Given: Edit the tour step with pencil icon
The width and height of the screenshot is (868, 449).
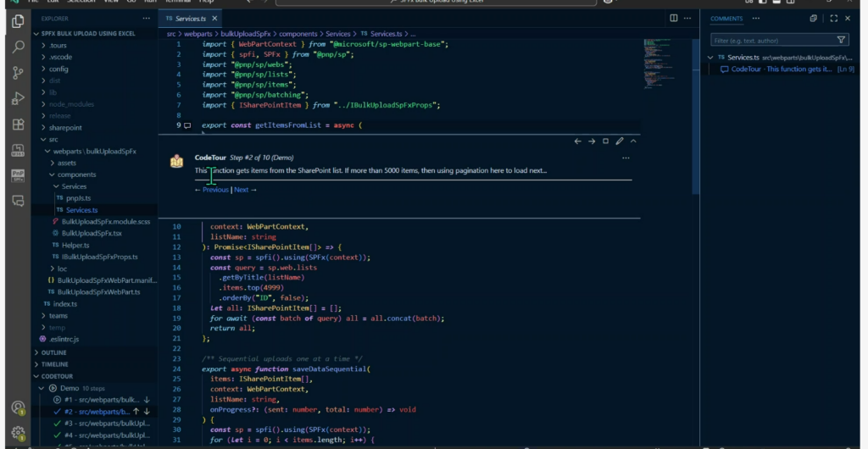Looking at the screenshot, I should (x=620, y=141).
